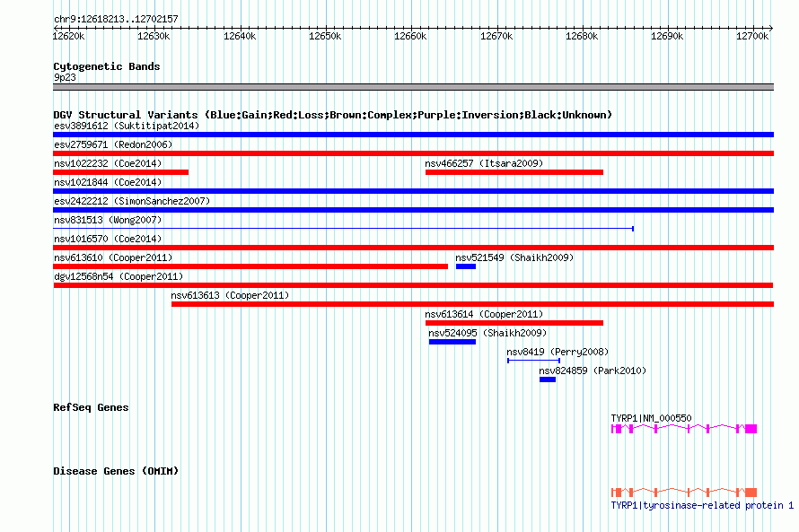Select the red nsv613614 loss bar
Image resolution: width=799 pixels, height=532 pixels.
click(514, 323)
